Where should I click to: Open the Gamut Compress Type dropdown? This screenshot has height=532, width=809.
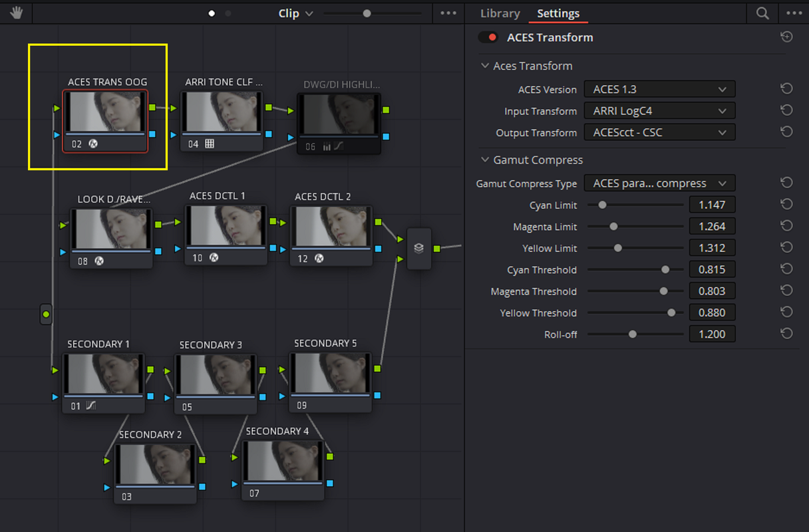click(659, 183)
